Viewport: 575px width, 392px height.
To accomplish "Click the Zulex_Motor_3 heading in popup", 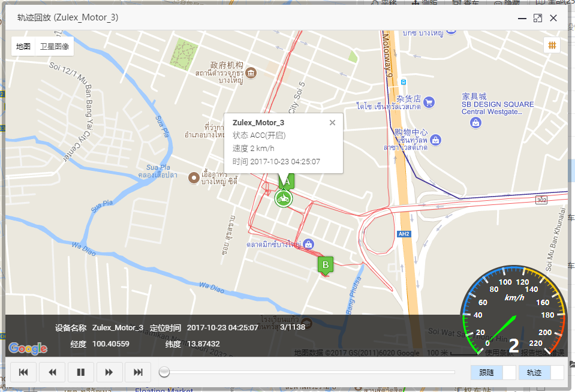I will point(258,122).
